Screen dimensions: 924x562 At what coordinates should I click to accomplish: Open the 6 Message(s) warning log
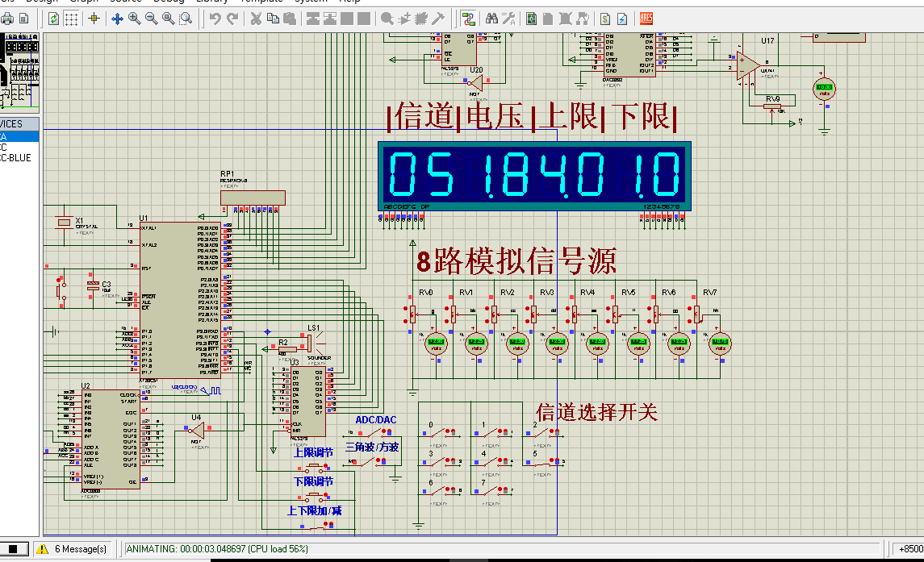click(74, 549)
